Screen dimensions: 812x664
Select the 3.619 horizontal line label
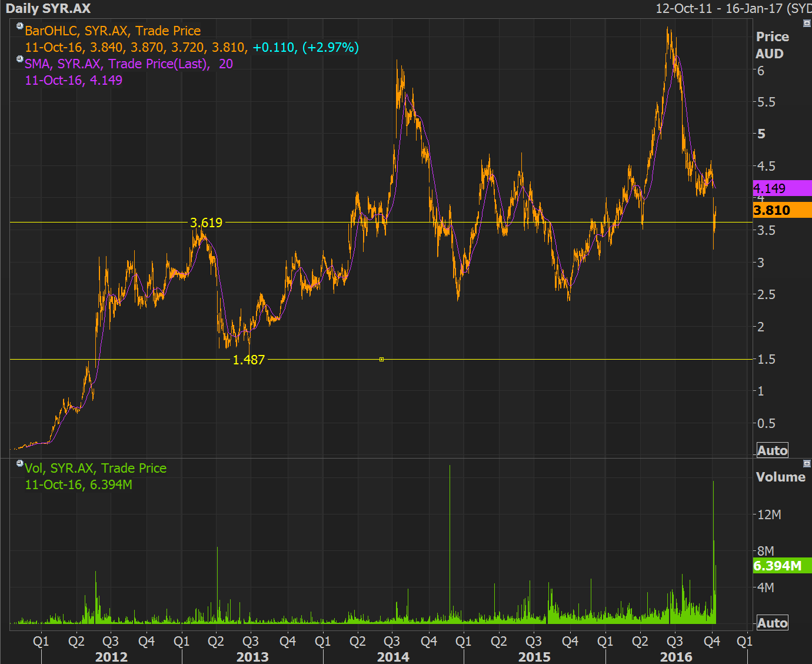click(206, 223)
